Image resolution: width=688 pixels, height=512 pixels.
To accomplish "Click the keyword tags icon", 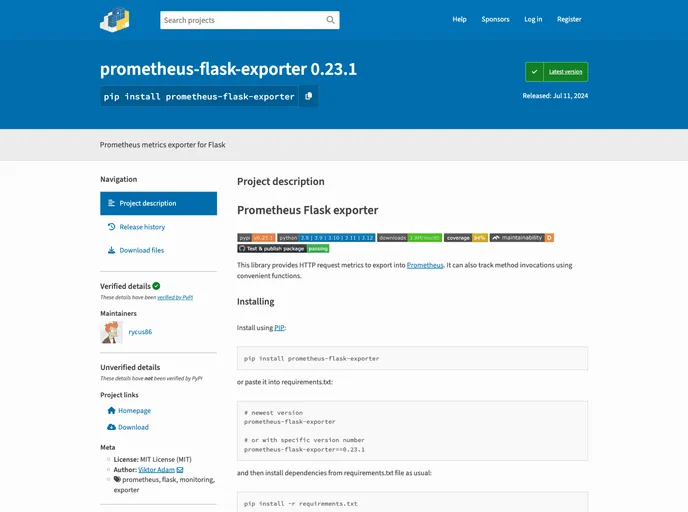I will pos(117,480).
